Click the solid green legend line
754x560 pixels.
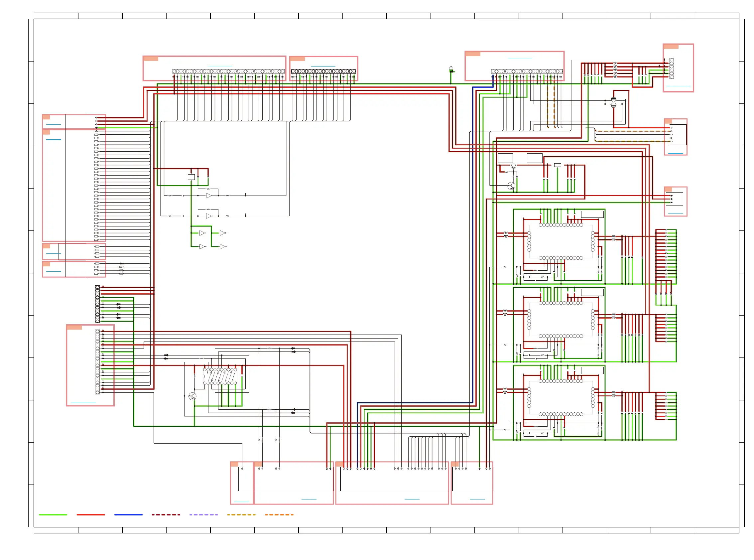pyautogui.click(x=53, y=514)
